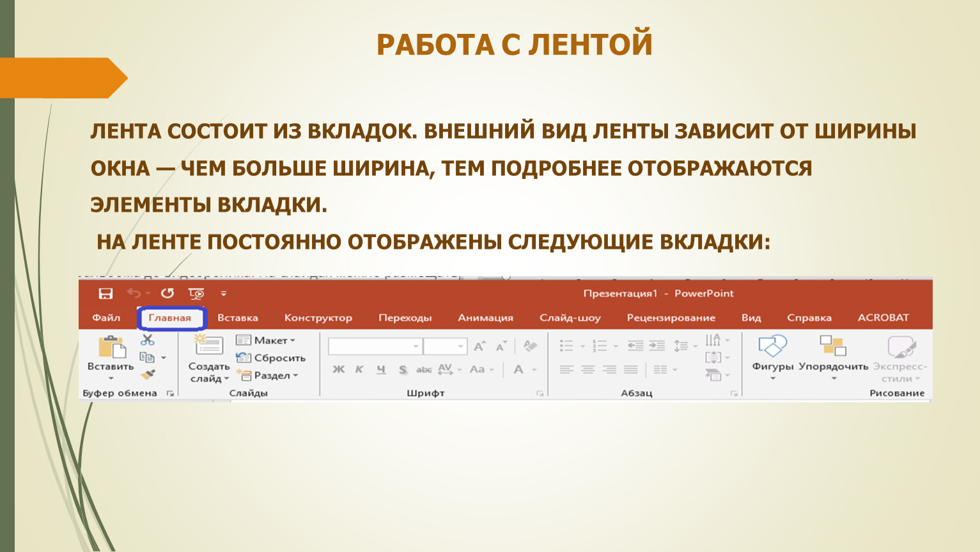This screenshot has width=980, height=552.
Task: Toggle italic (К) formatting
Action: [359, 369]
